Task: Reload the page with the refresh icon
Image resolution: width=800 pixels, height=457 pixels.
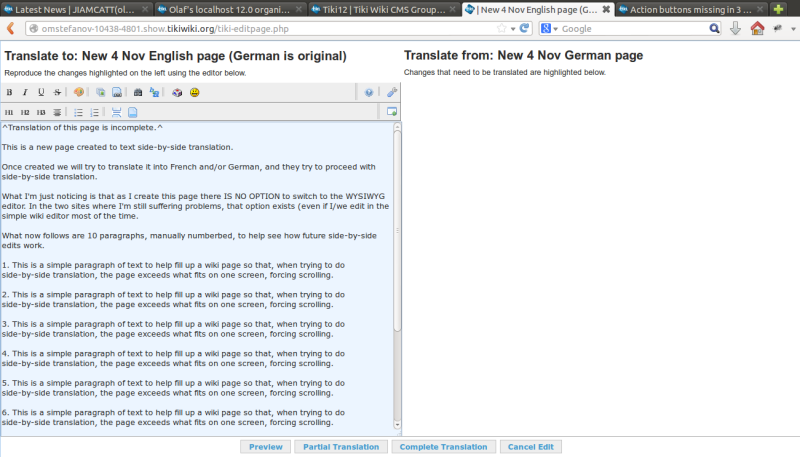Action: tap(524, 29)
